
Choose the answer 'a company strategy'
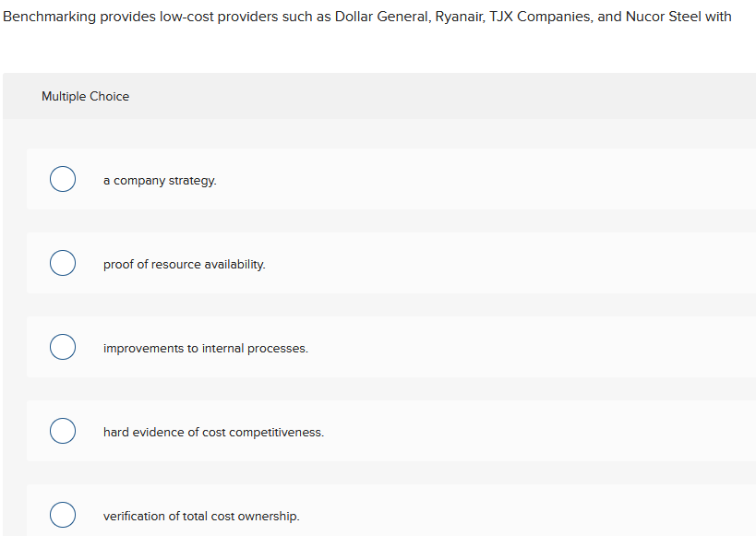point(159,180)
